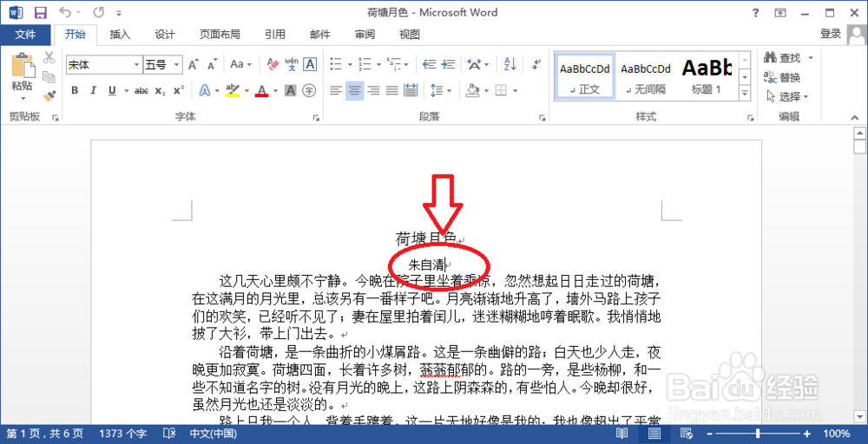Toggle underline formatting
Image resolution: width=868 pixels, height=444 pixels.
point(112,91)
